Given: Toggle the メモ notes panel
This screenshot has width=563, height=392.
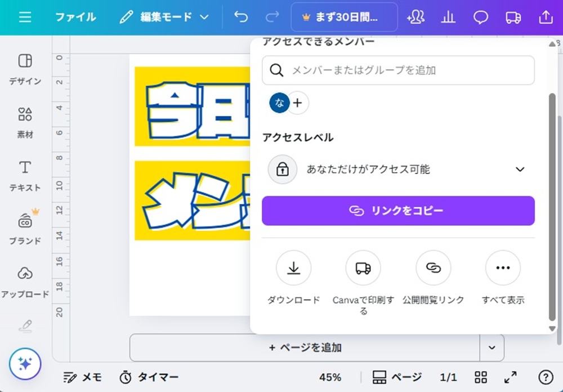Looking at the screenshot, I should click(x=82, y=377).
